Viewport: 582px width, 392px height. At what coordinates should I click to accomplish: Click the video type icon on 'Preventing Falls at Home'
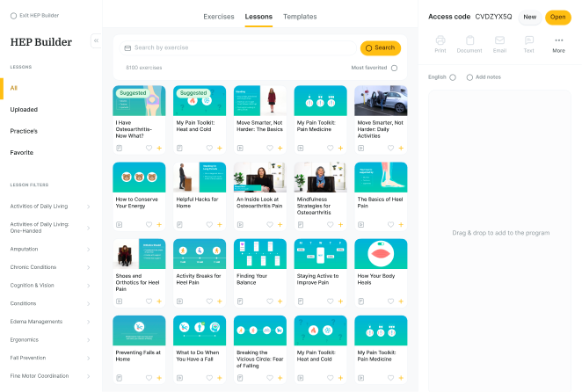tap(120, 378)
